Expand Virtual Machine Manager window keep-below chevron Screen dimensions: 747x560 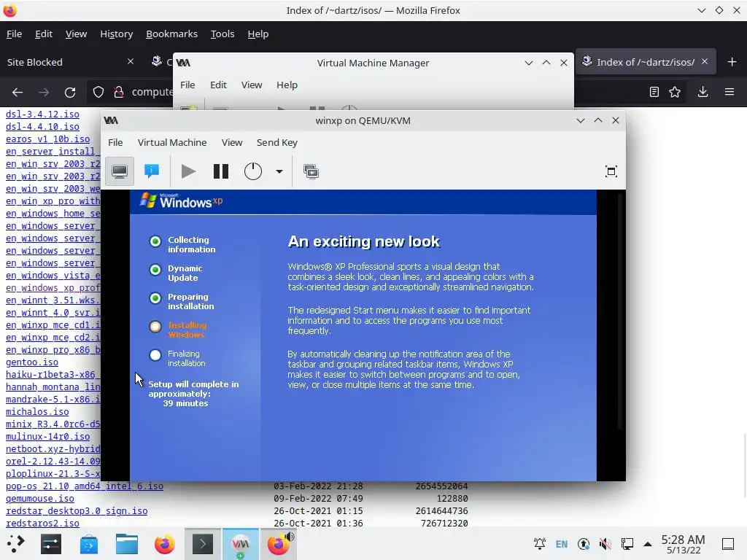(x=529, y=63)
